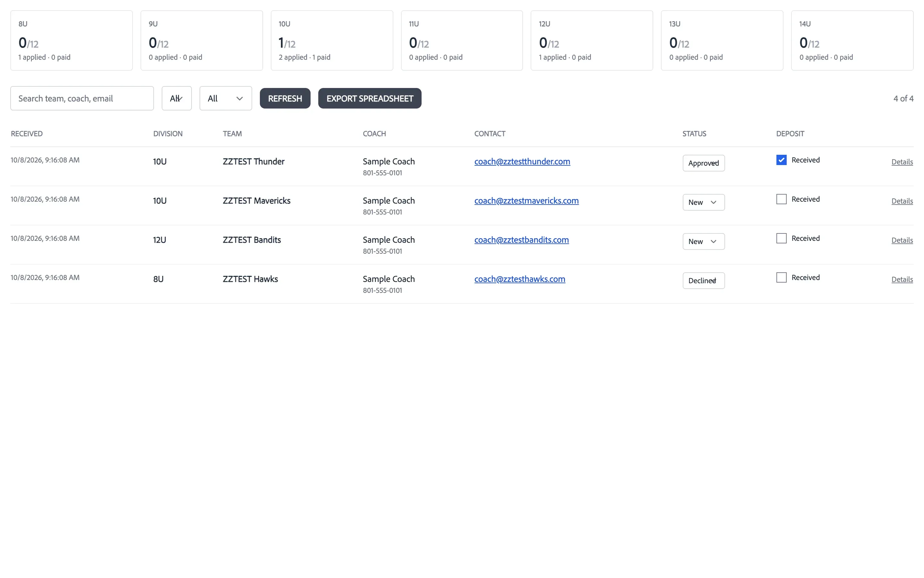Click the DEPOSIT column header
This screenshot has height=578, width=924.
point(790,134)
